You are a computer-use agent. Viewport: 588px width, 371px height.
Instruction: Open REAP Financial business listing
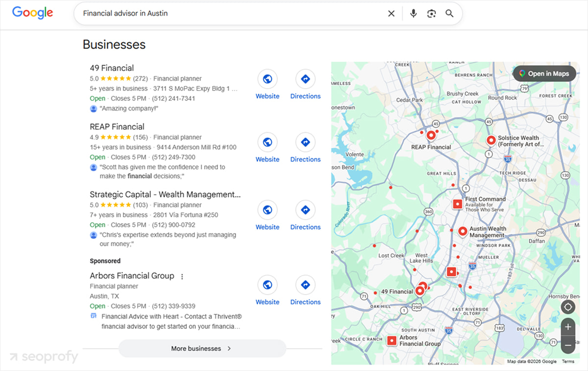pyautogui.click(x=117, y=127)
